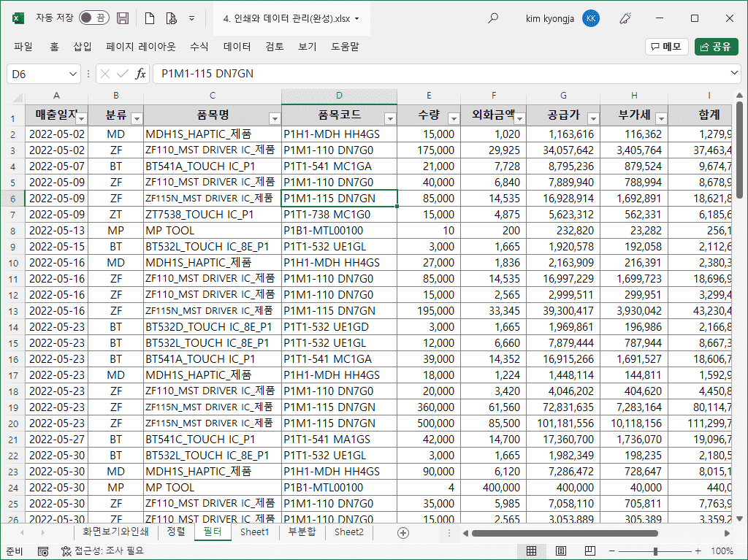Image resolution: width=748 pixels, height=560 pixels.
Task: Open the 품목명 filter dropdown
Action: 275,118
